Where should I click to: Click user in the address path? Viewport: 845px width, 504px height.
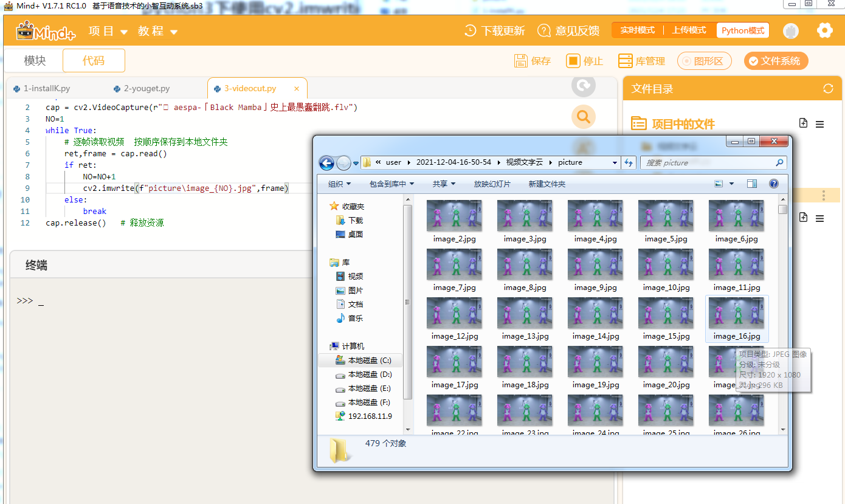394,162
